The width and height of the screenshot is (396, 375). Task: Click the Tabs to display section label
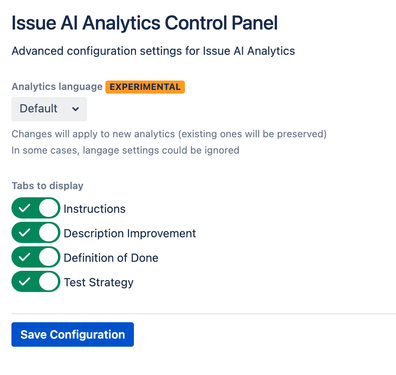point(48,186)
